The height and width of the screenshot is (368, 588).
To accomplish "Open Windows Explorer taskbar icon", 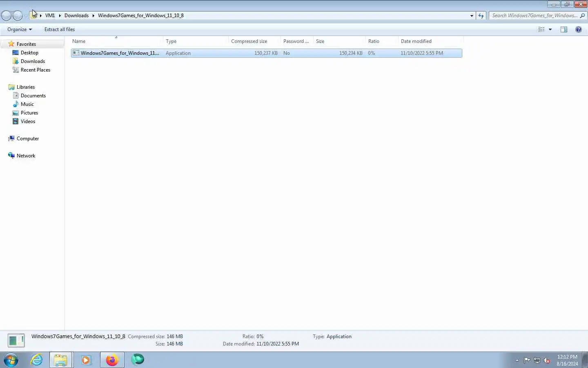I will pos(61,360).
